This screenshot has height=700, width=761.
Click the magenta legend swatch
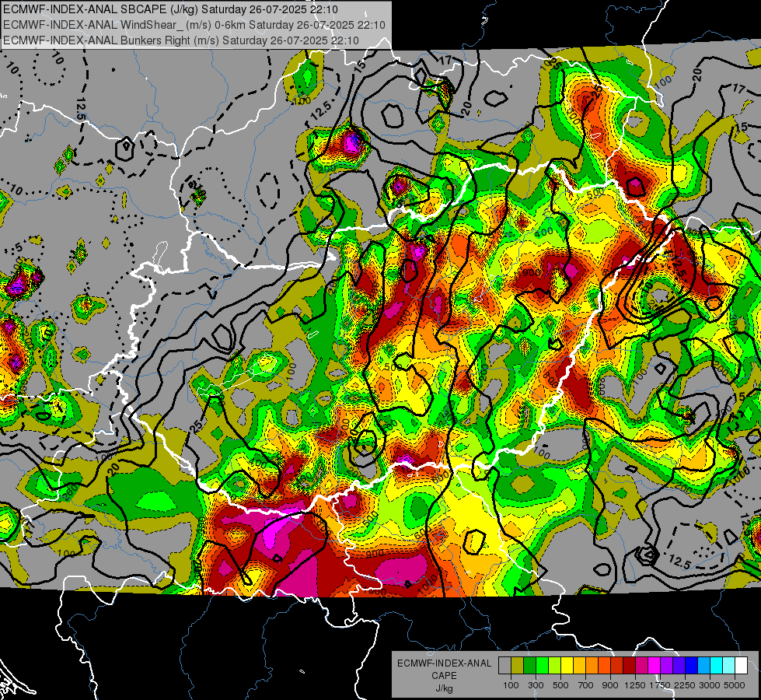(x=655, y=666)
